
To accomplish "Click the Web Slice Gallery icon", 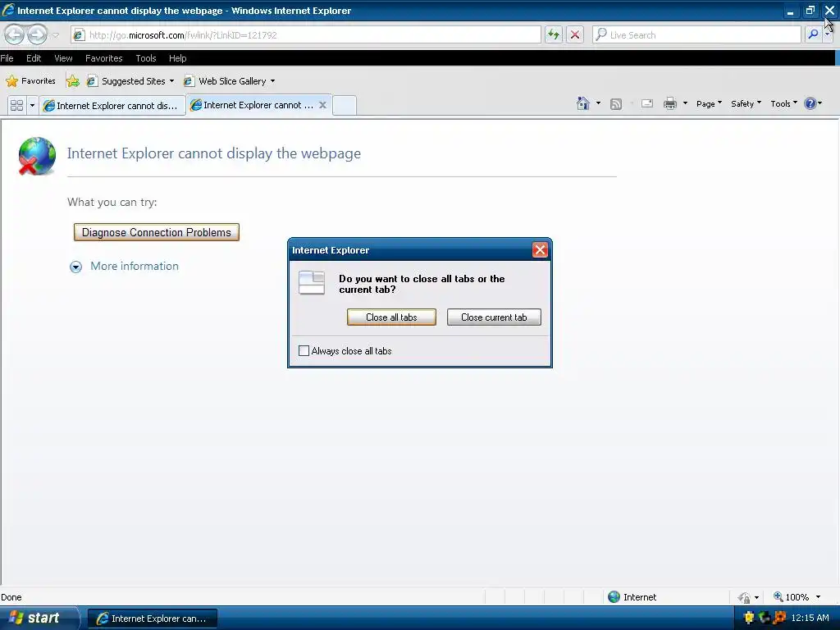I will click(189, 81).
